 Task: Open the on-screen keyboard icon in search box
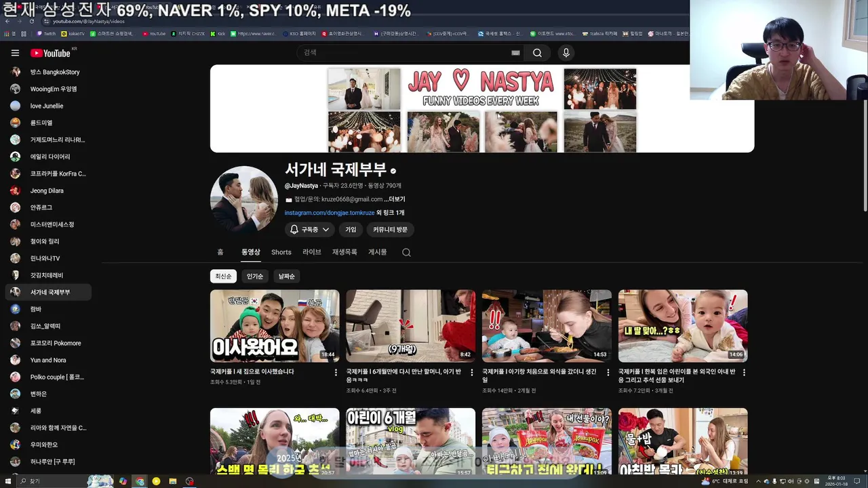tap(515, 53)
